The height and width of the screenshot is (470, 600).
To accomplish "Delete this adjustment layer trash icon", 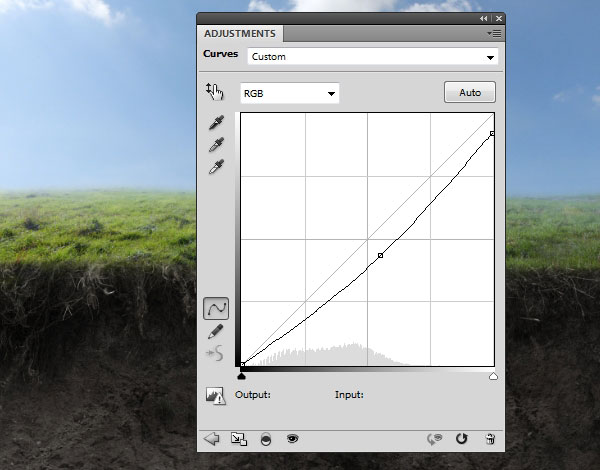I will (490, 439).
